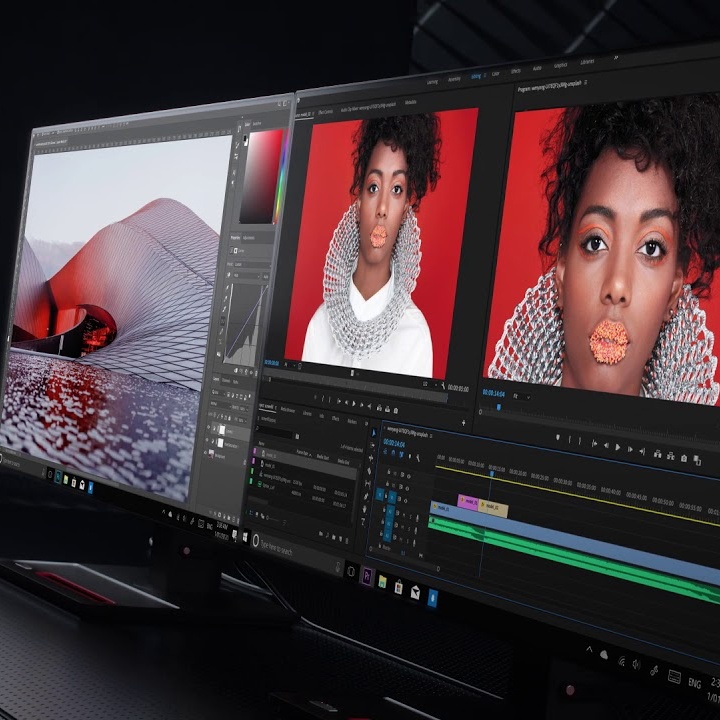The height and width of the screenshot is (720, 720).
Task: Toggle visibility of the middle adjustment layer in Photoshop
Action: click(206, 440)
